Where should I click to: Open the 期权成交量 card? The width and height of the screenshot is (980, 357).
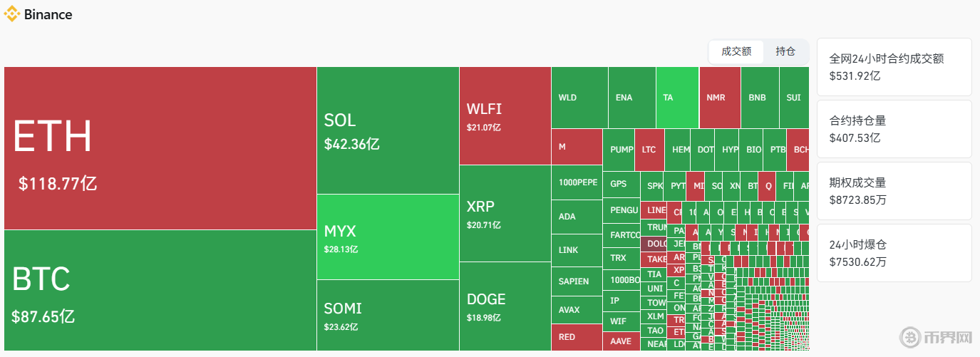click(894, 191)
